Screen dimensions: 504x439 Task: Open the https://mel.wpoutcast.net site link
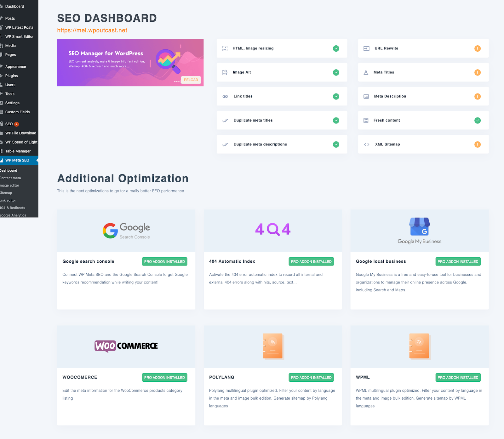point(92,31)
